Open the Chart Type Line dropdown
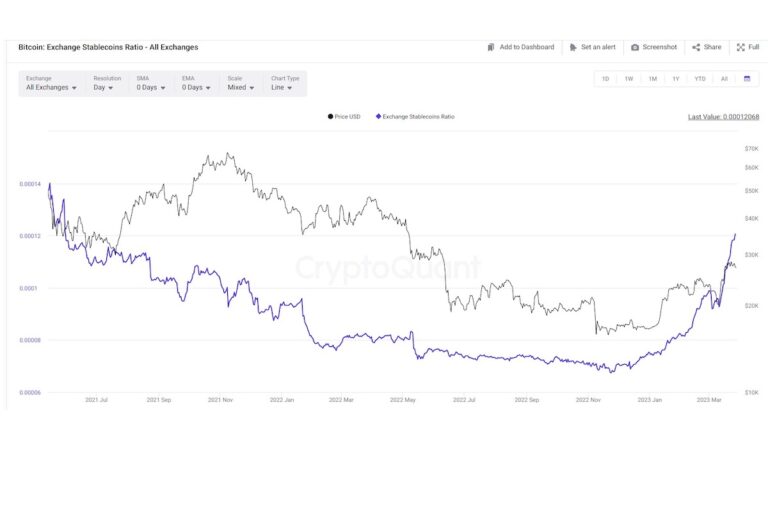Viewport: 768px width, 512px height. click(x=285, y=83)
